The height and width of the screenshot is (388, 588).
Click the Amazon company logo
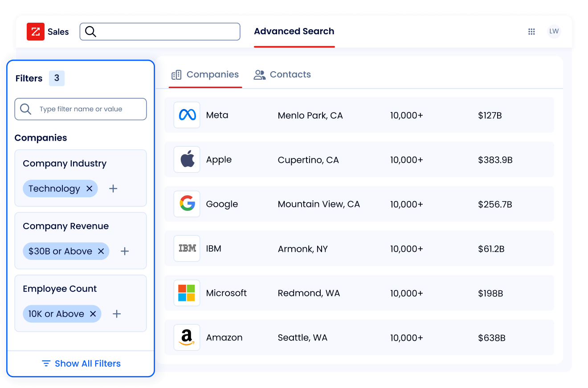point(187,338)
